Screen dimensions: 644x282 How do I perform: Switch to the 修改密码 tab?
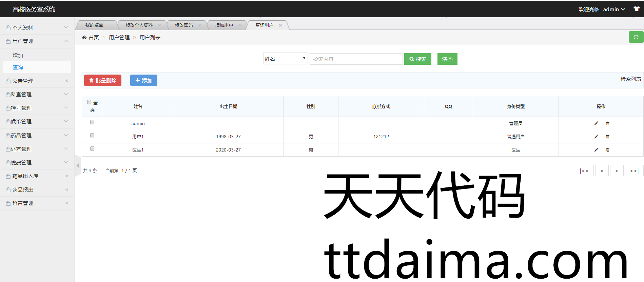pos(184,25)
